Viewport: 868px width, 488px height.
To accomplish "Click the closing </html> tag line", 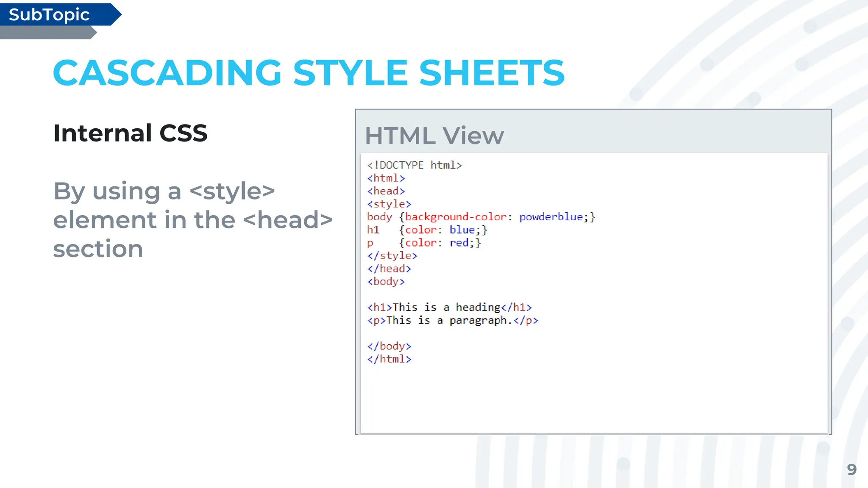I will point(389,359).
